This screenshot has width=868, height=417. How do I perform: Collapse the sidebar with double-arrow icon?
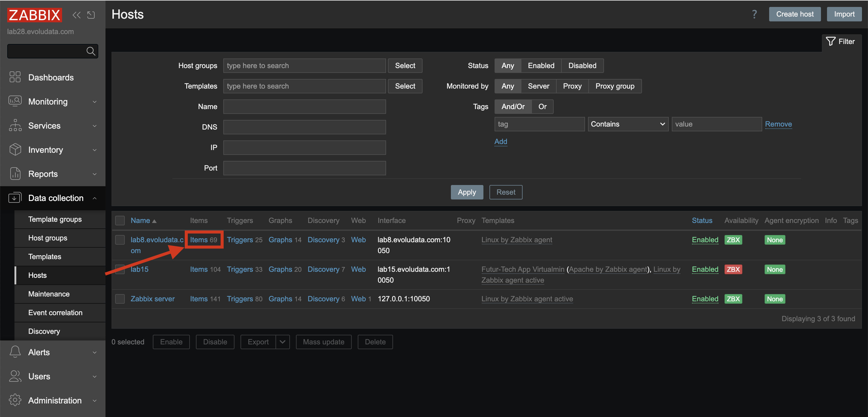pyautogui.click(x=77, y=14)
